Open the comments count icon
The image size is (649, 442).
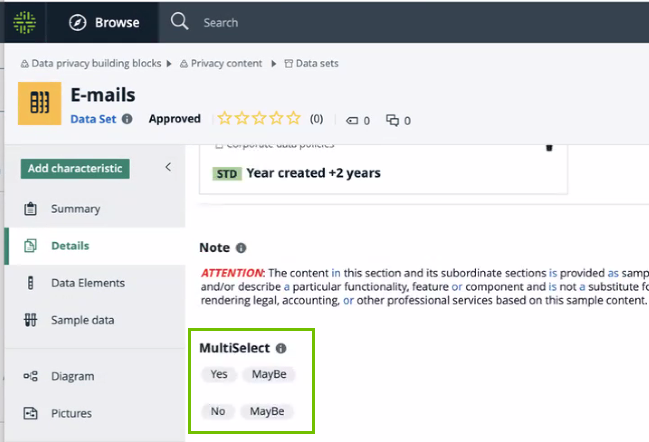[x=393, y=120]
